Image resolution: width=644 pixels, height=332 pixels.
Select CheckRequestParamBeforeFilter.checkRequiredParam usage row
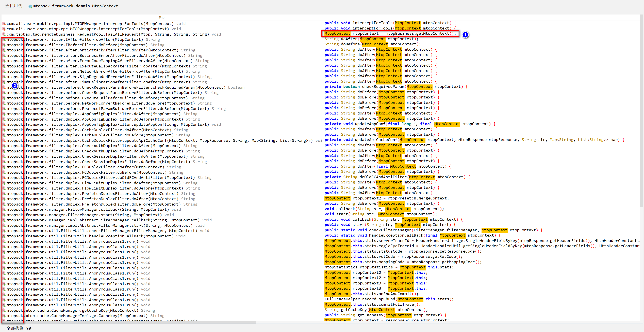coord(125,87)
